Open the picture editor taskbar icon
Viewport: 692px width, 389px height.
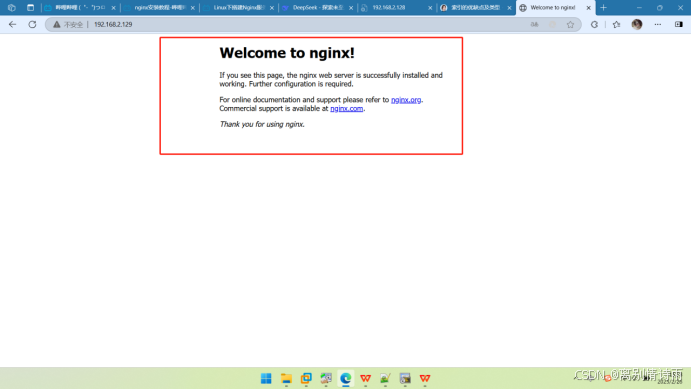385,378
